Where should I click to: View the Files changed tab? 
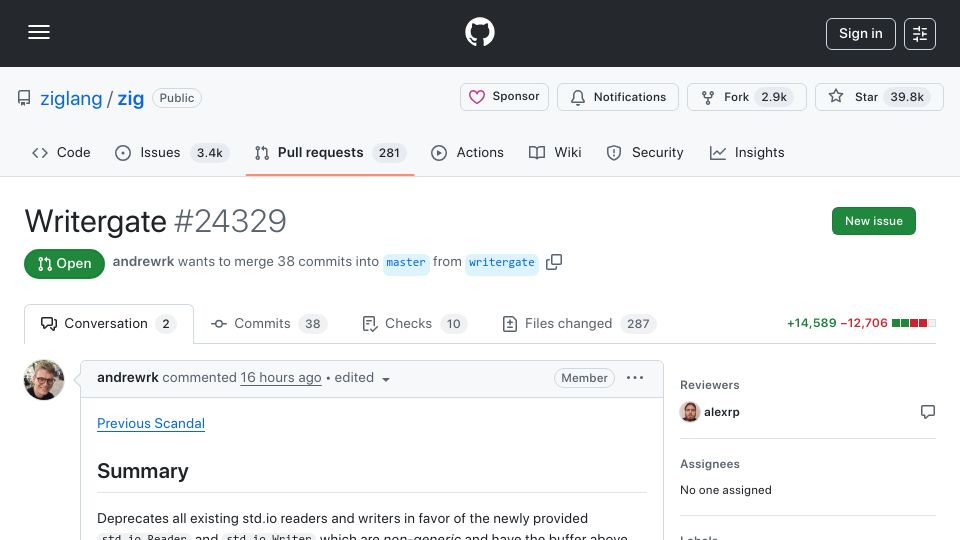tap(579, 324)
